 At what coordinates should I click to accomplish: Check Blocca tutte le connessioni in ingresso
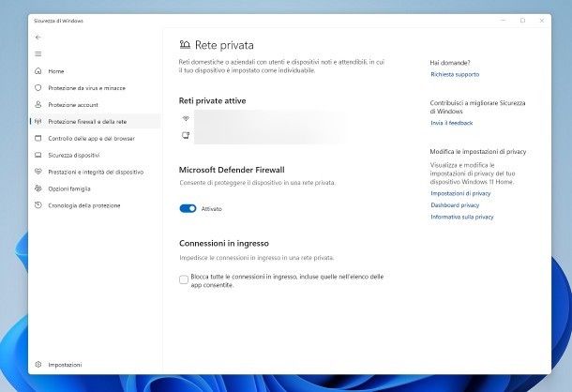tap(184, 279)
